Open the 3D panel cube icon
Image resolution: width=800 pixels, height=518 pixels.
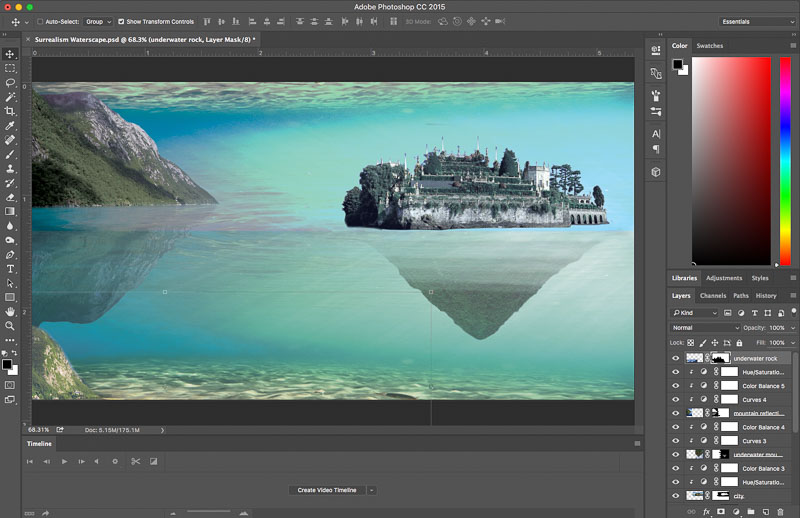click(x=656, y=172)
